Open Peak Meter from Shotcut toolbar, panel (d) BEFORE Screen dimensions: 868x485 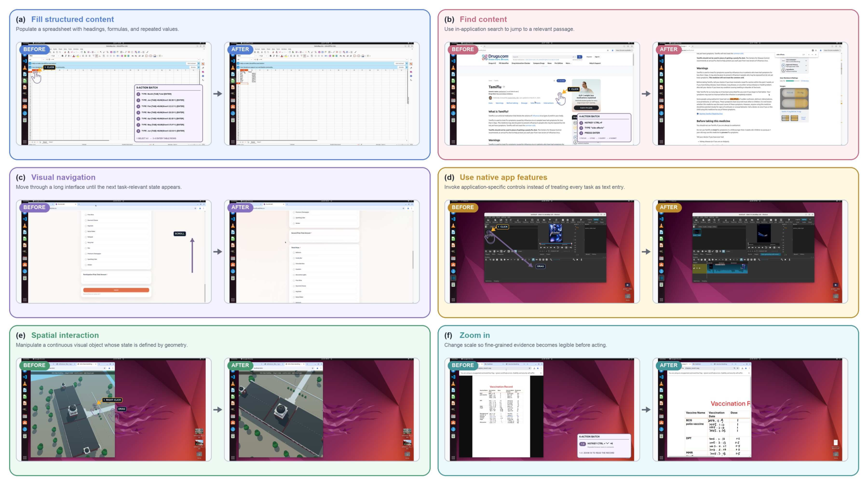click(518, 221)
